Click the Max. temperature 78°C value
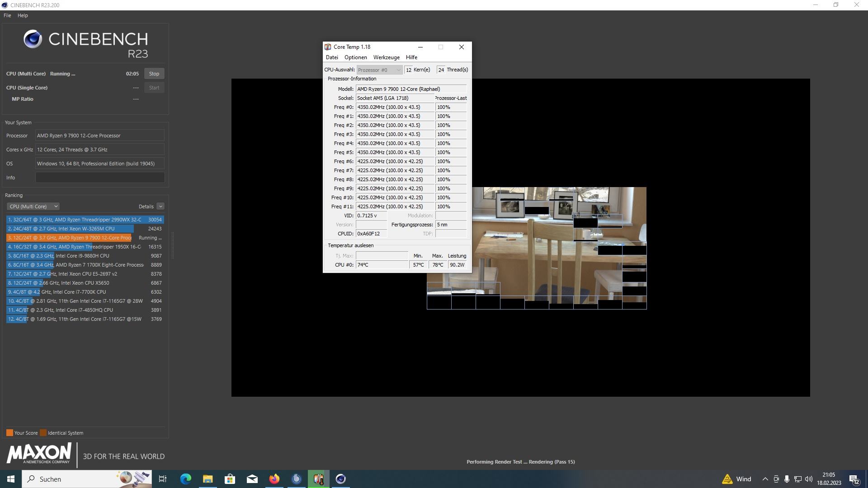The width and height of the screenshot is (868, 488). click(x=438, y=265)
